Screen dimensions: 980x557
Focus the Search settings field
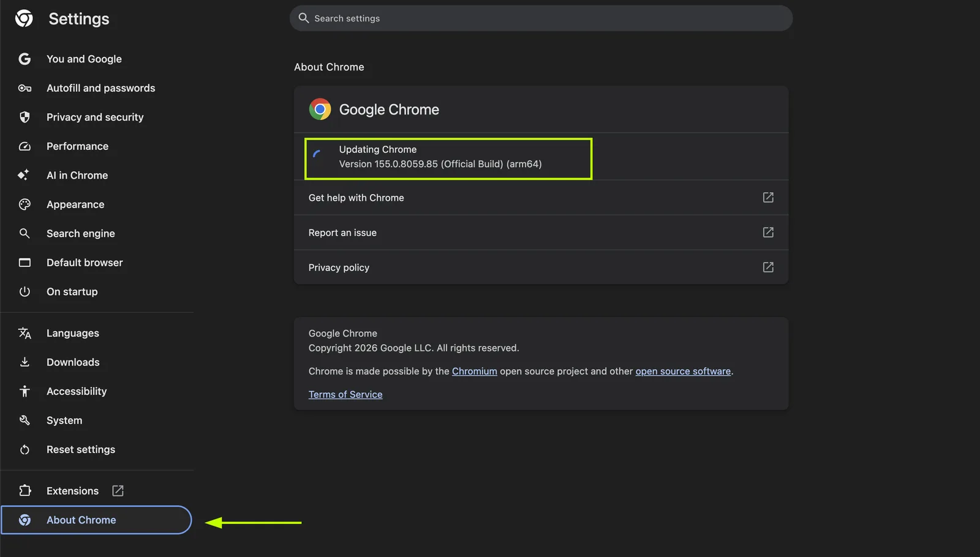(541, 18)
